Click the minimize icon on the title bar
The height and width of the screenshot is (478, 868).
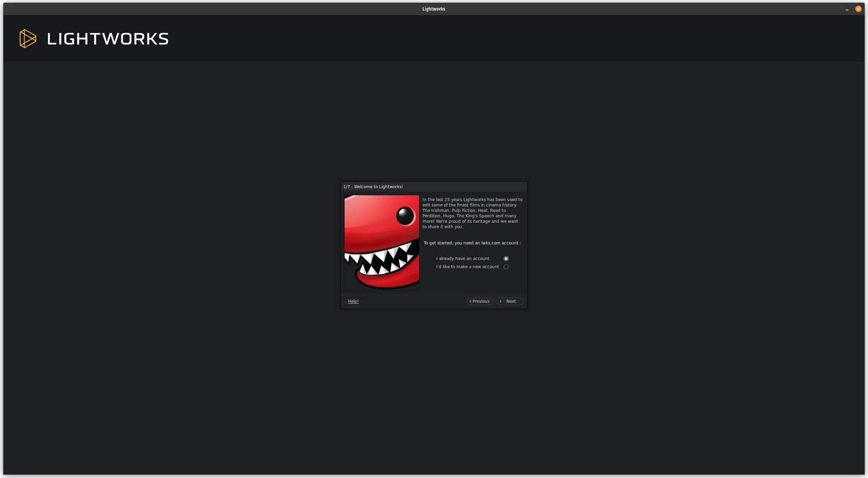pyautogui.click(x=846, y=9)
